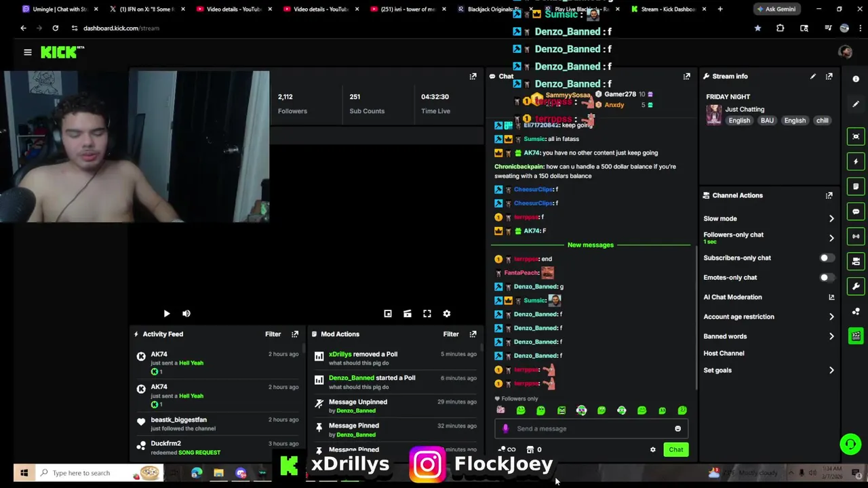Expand Set goals options
Image resolution: width=868 pixels, height=488 pixels.
(831, 371)
